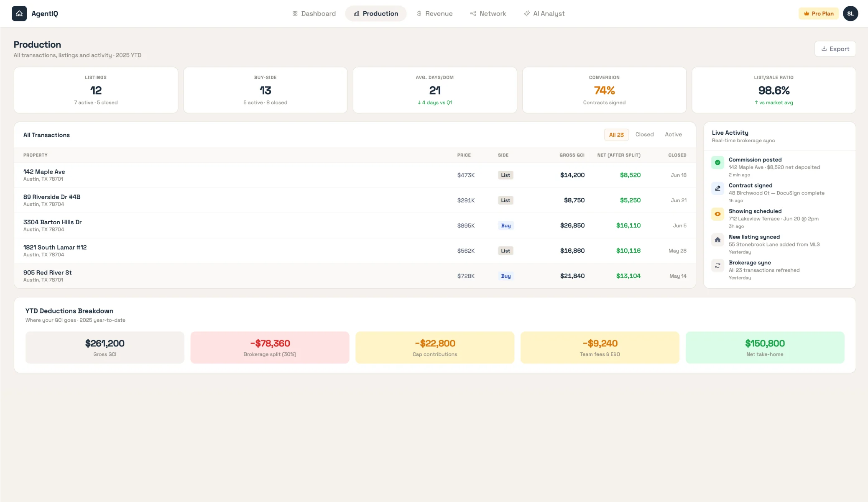Sort by the SIDE column header
The image size is (868, 502).
(x=503, y=155)
